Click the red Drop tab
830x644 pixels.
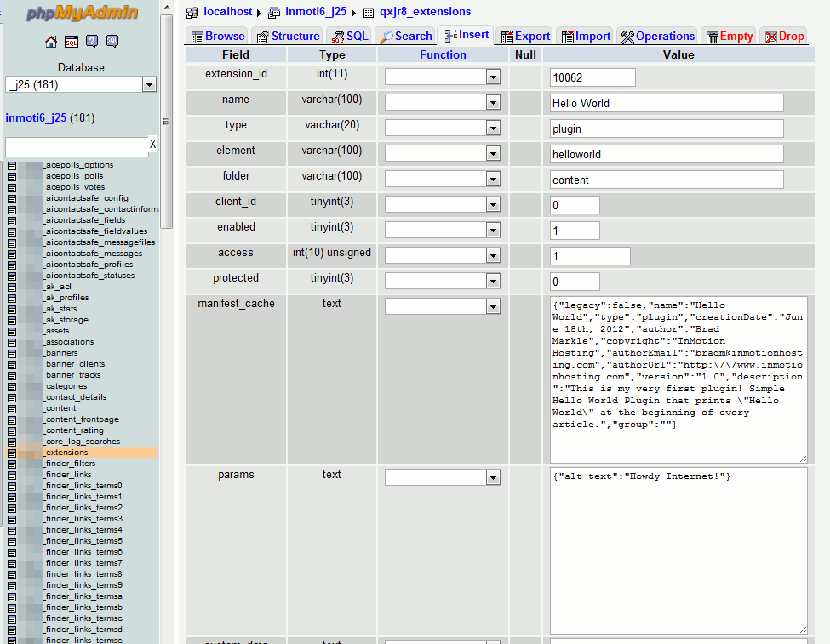(x=783, y=37)
